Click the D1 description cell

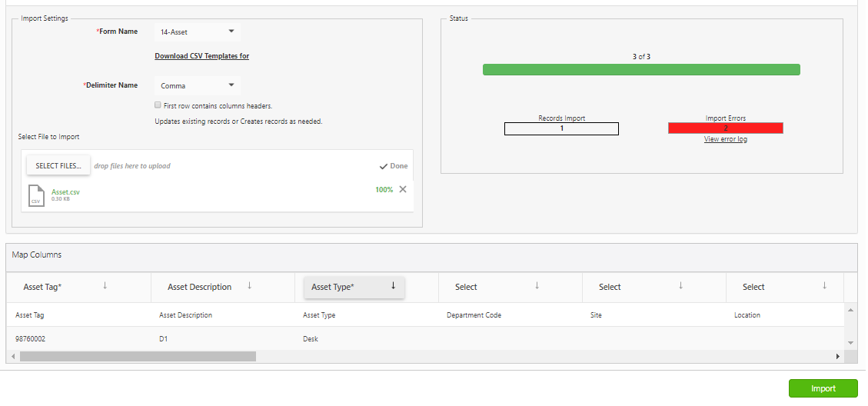tap(222, 338)
